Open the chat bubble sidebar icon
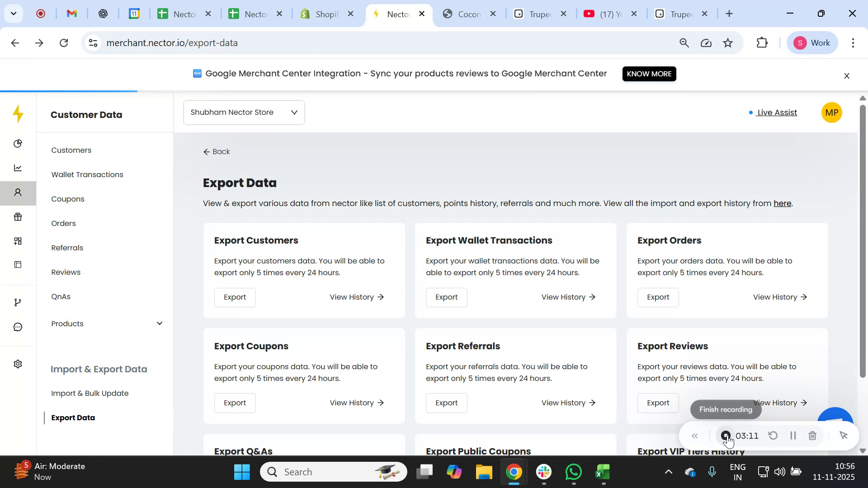This screenshot has width=868, height=488. 18,327
